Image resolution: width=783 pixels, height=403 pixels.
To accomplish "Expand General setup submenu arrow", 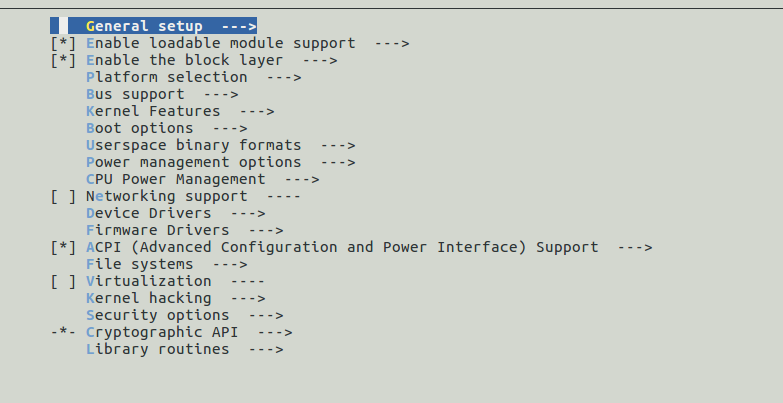I will [238, 26].
